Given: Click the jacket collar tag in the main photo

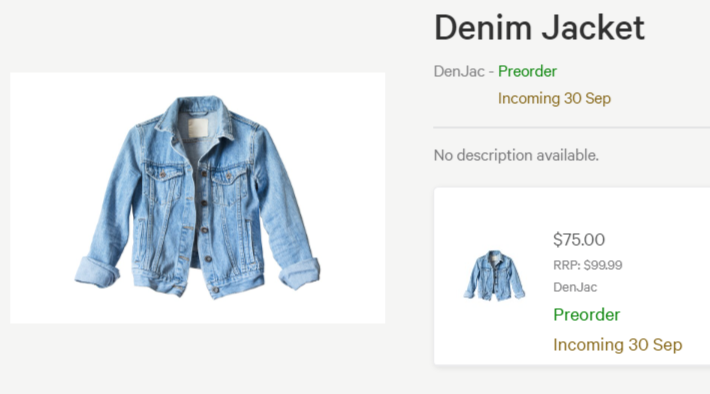Looking at the screenshot, I should 198,128.
